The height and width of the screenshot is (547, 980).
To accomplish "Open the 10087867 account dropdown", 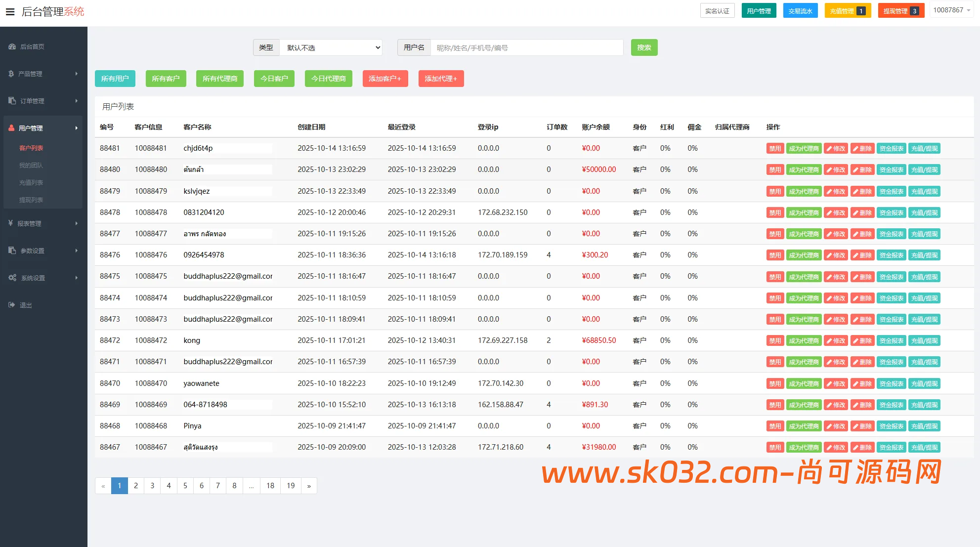I will 951,10.
